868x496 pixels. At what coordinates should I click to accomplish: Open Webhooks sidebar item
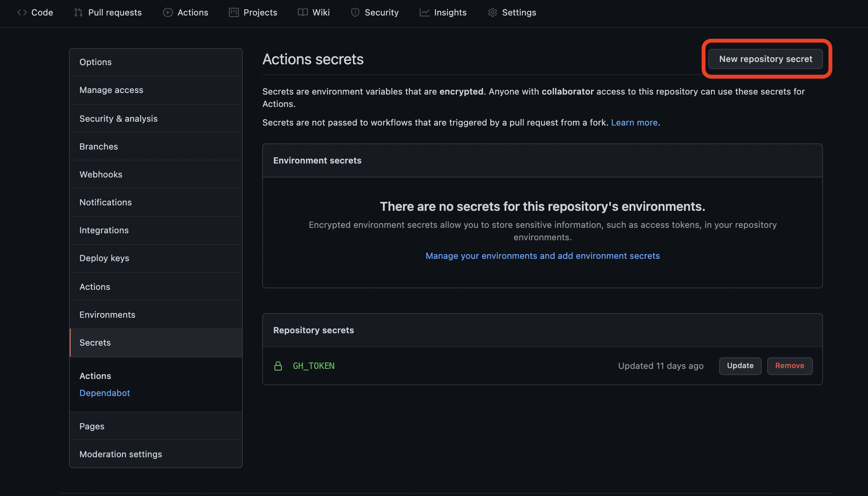[x=101, y=174]
